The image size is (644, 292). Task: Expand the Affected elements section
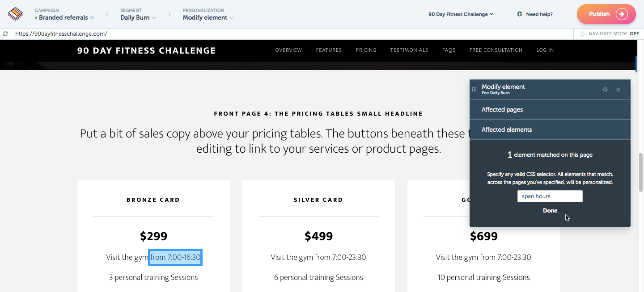click(x=550, y=129)
